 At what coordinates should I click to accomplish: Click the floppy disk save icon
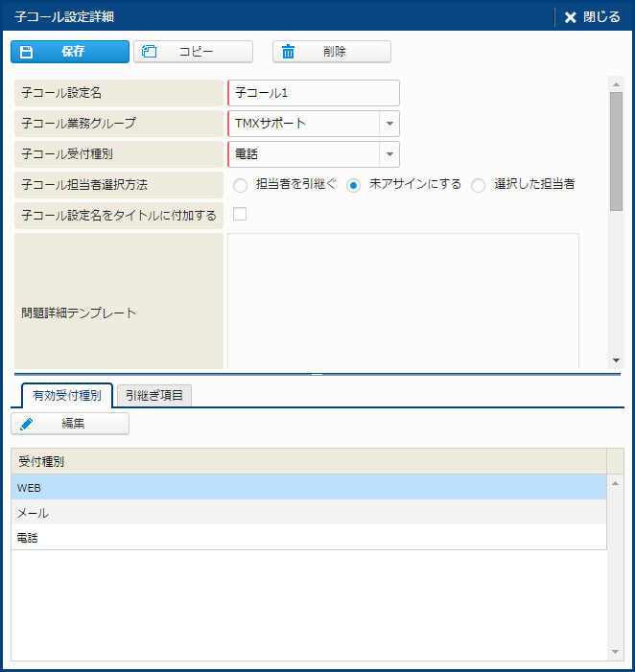pyautogui.click(x=27, y=52)
